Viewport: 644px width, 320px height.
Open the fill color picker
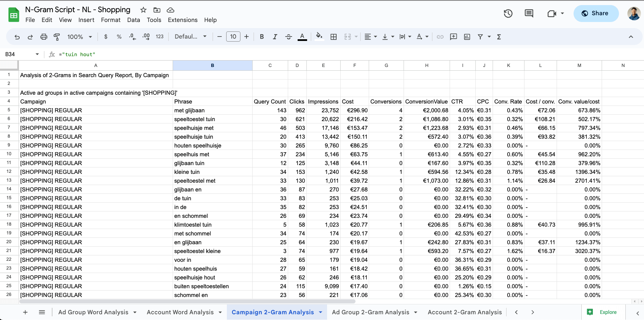click(319, 37)
